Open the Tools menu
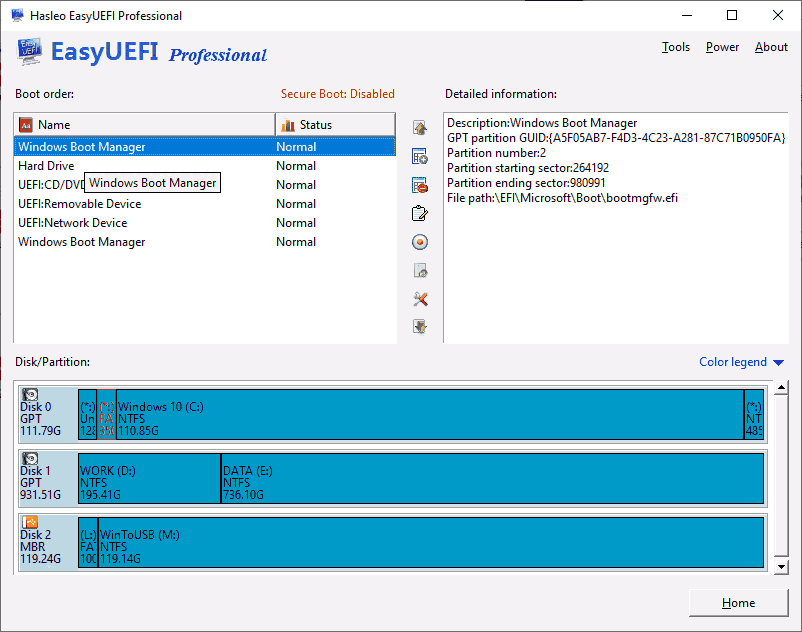 [x=676, y=46]
